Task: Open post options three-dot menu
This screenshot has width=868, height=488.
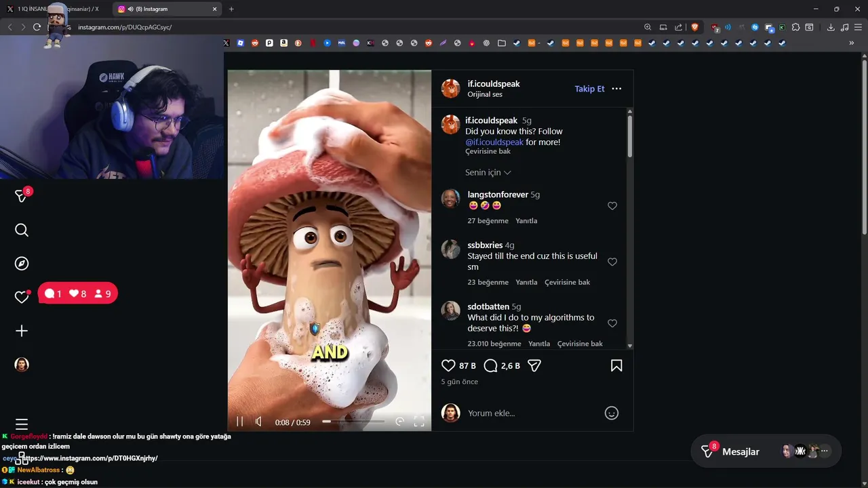Action: (x=616, y=89)
